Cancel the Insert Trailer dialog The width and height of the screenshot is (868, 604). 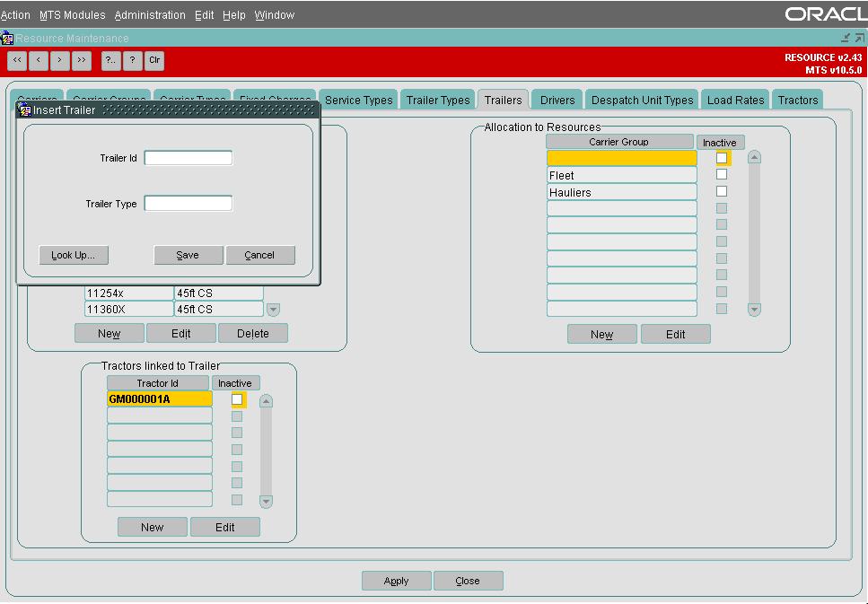point(260,255)
